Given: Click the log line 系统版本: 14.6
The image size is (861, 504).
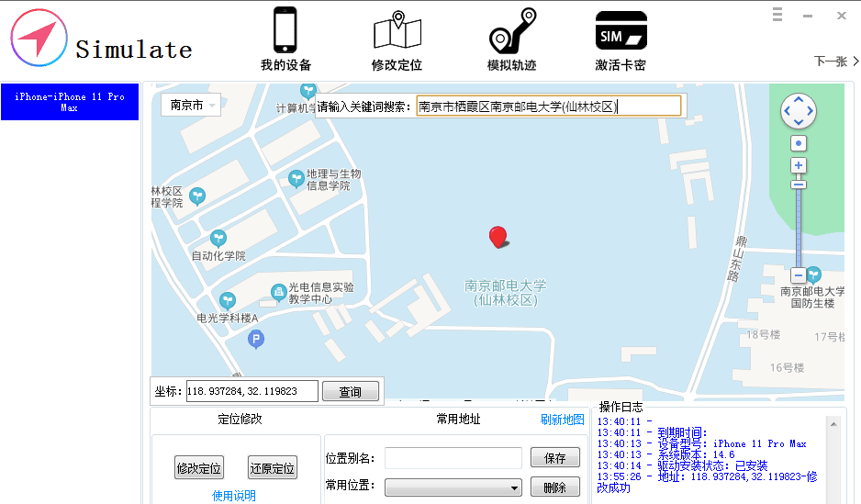Looking at the screenshot, I should click(x=666, y=454).
